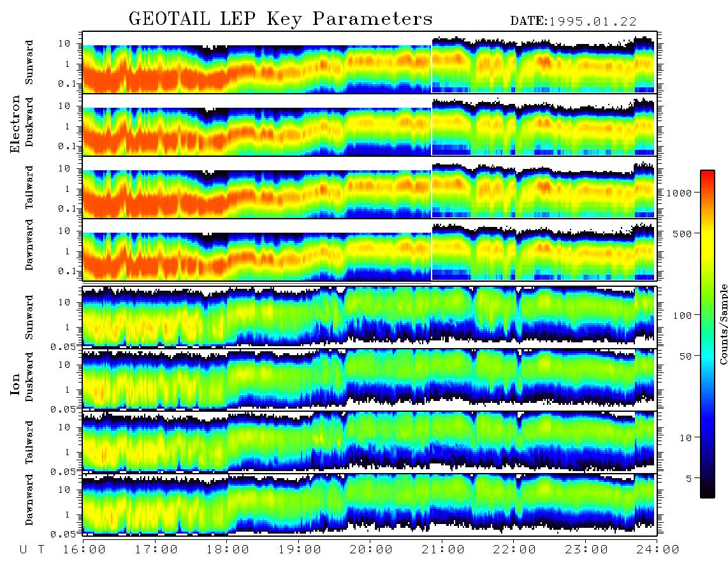The width and height of the screenshot is (728, 561).
Task: Select the "Ion" group axis label
Action: tap(15, 384)
